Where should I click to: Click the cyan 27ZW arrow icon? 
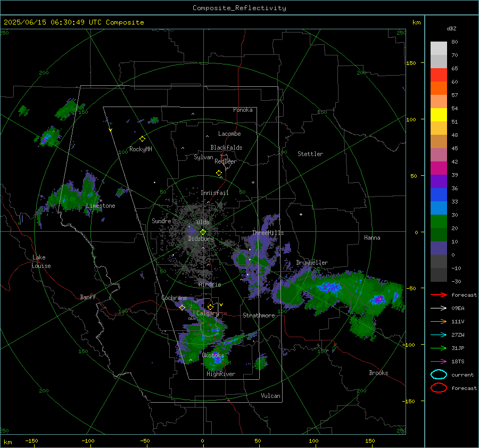coord(439,335)
